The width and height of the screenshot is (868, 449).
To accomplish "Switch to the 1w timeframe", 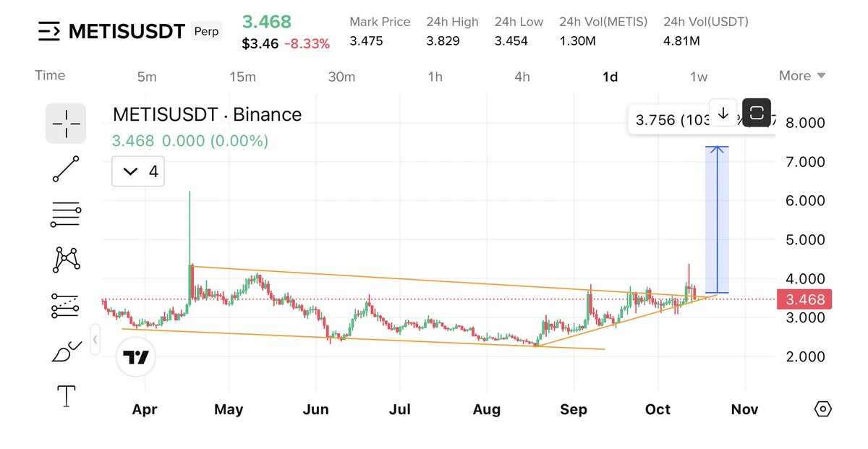I will coord(699,77).
